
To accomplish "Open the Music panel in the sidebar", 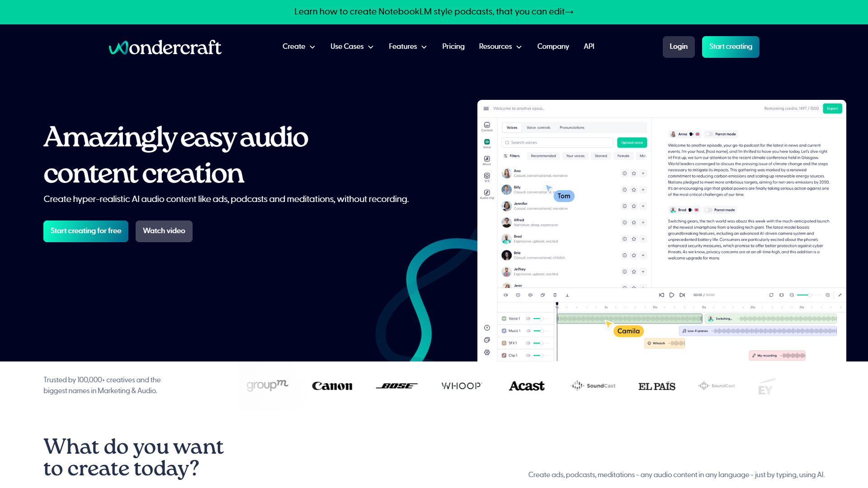I will click(x=487, y=160).
